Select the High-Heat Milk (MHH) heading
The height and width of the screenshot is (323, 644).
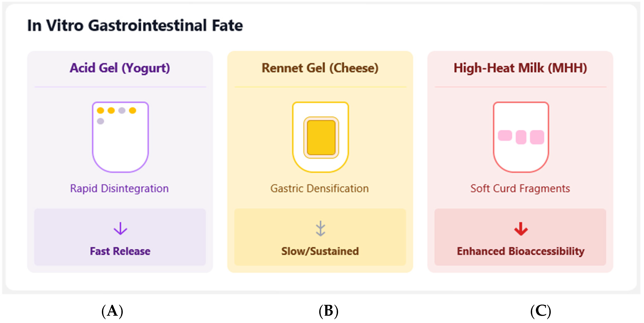520,68
